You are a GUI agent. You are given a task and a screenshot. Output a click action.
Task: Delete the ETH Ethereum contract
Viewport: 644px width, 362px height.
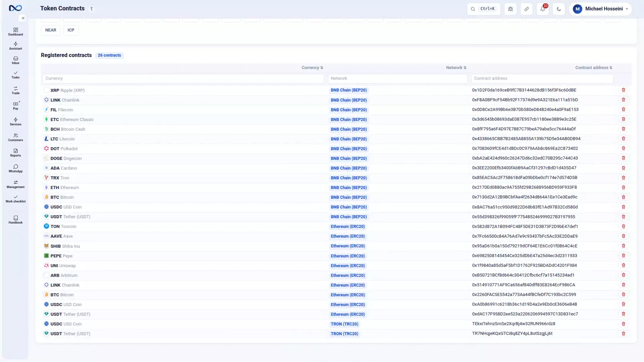[x=623, y=187]
